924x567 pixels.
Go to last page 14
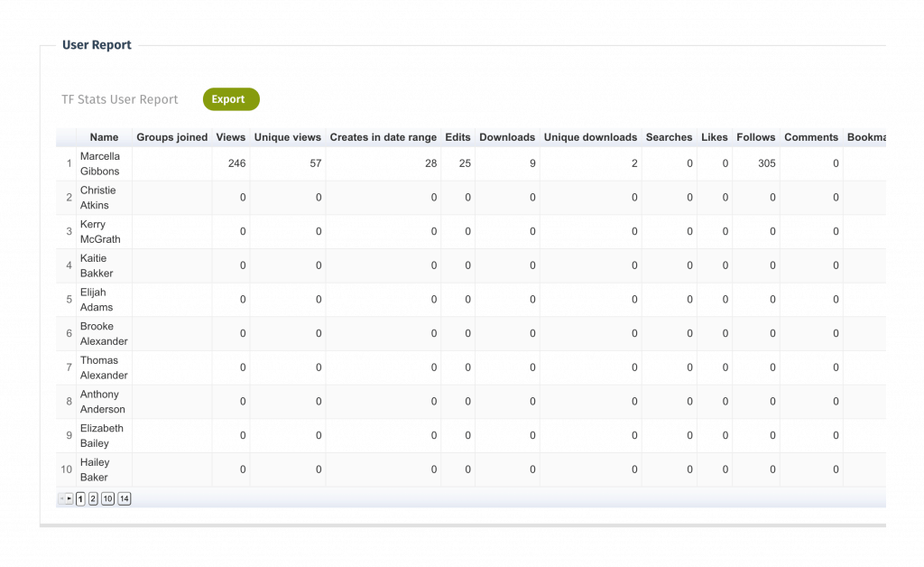pyautogui.click(x=124, y=498)
